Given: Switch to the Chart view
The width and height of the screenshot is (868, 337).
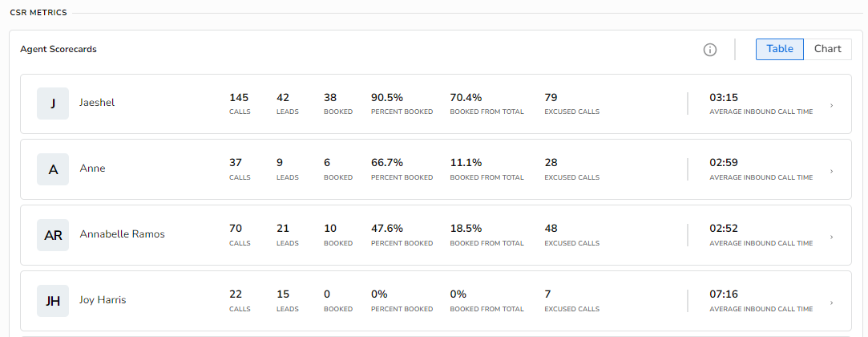Looking at the screenshot, I should click(x=827, y=49).
